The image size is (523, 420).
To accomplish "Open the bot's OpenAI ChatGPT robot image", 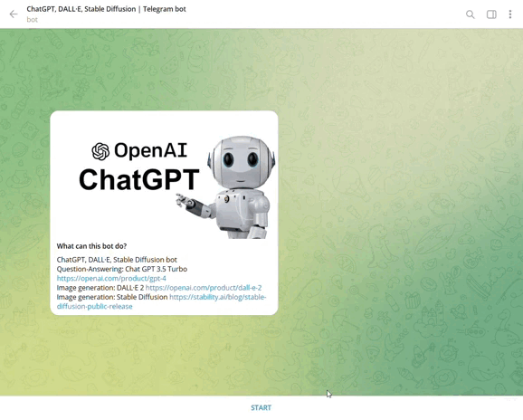I will pos(164,175).
